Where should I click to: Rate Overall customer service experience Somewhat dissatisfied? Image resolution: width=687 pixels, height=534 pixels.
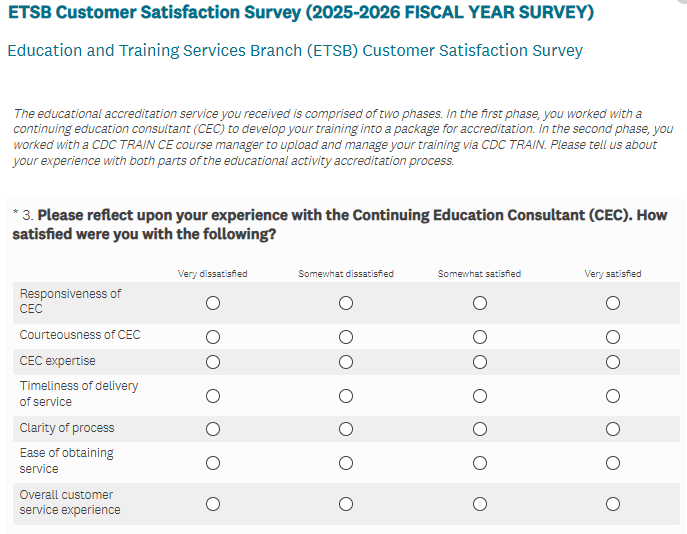(x=346, y=504)
